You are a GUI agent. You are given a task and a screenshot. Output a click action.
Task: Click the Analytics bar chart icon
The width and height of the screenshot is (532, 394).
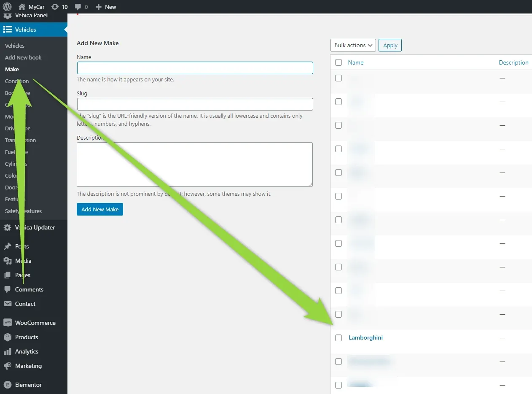7,351
